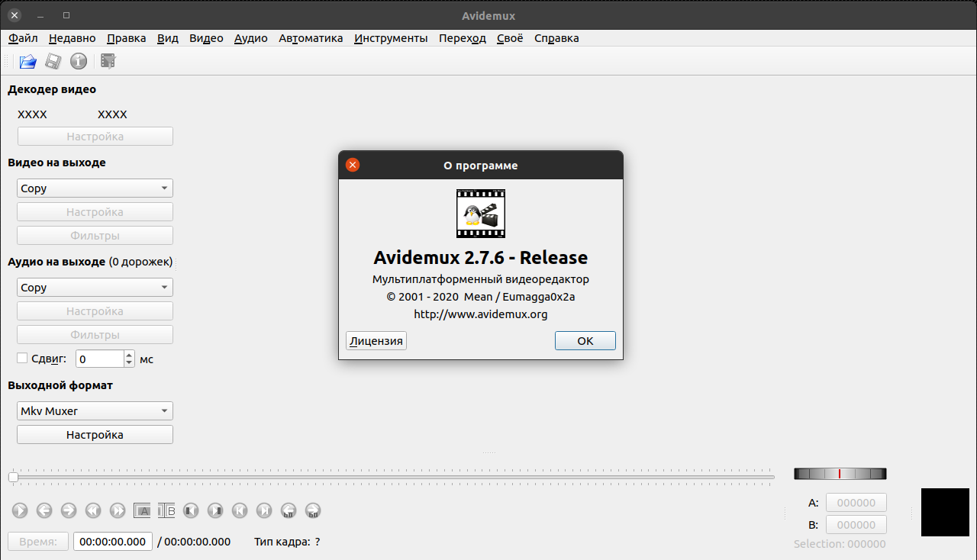Click the film strip toolbar icon
This screenshot has height=560, width=977.
(108, 61)
